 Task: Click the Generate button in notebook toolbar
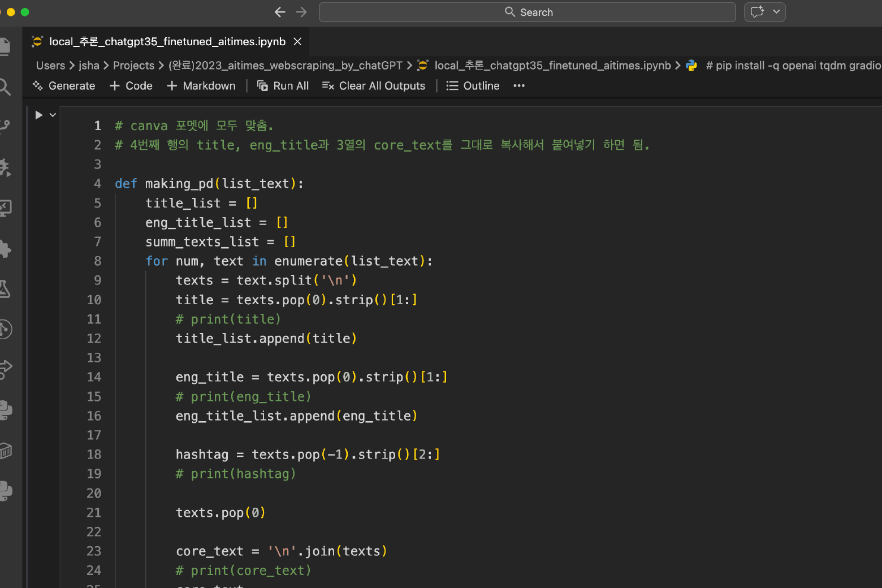click(64, 86)
